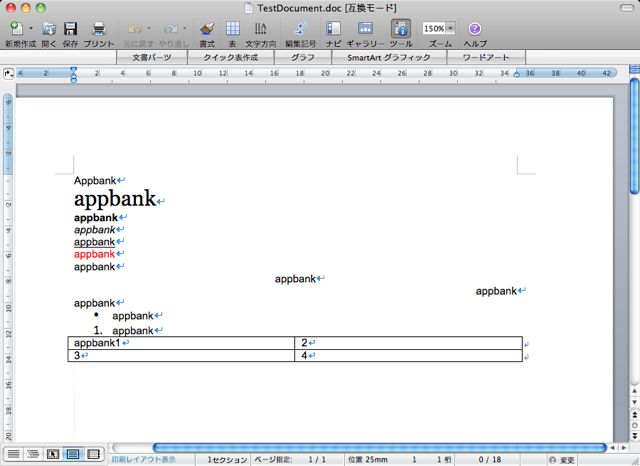Expand the redo history dropdown arrow
This screenshot has width=640, height=466.
pyautogui.click(x=184, y=28)
